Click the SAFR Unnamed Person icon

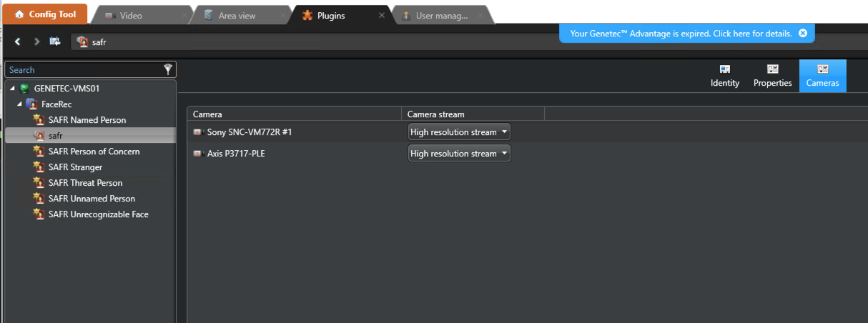point(39,199)
